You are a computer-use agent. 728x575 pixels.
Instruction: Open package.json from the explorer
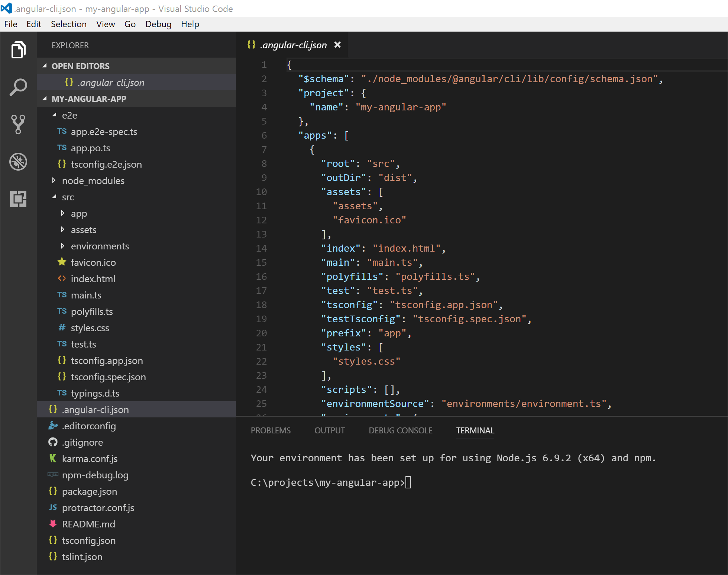89,491
